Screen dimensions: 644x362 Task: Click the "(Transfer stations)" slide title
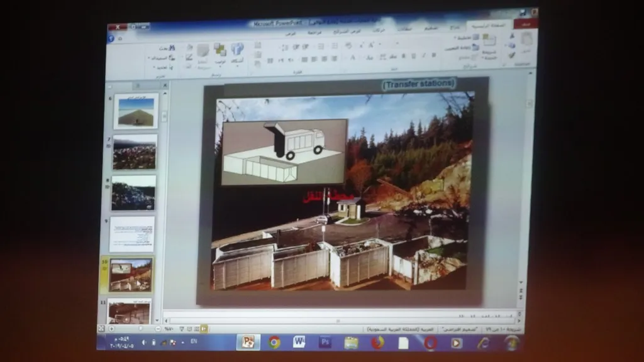pos(418,84)
